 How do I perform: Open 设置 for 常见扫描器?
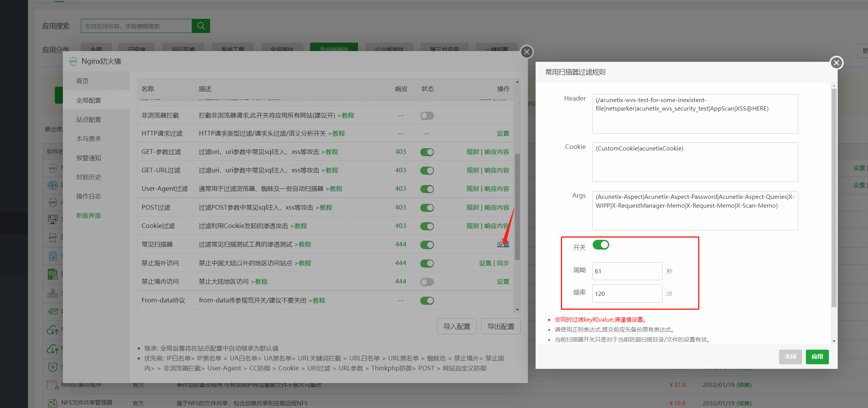(x=503, y=244)
